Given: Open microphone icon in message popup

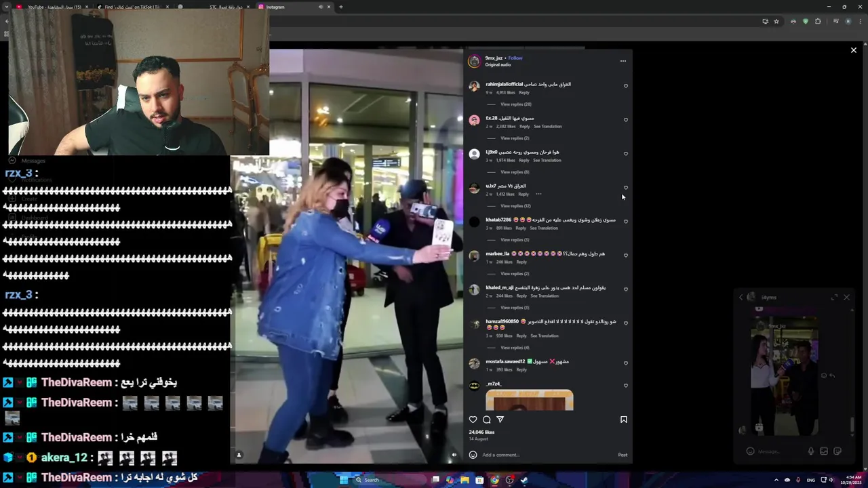Looking at the screenshot, I should tap(810, 451).
